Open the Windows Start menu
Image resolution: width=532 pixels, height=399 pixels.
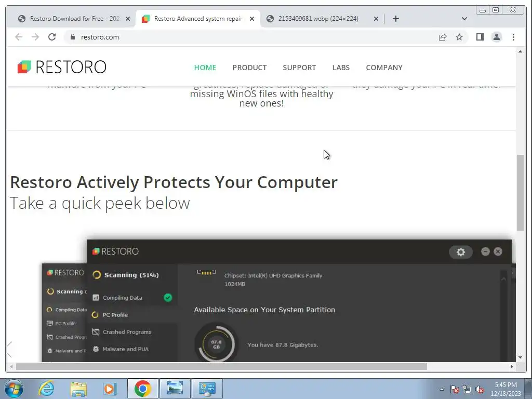point(14,389)
